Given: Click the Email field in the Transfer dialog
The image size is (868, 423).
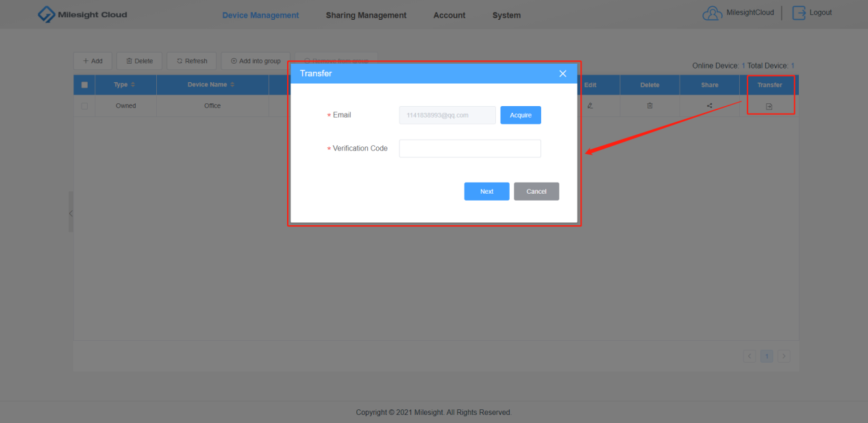Looking at the screenshot, I should pos(447,115).
